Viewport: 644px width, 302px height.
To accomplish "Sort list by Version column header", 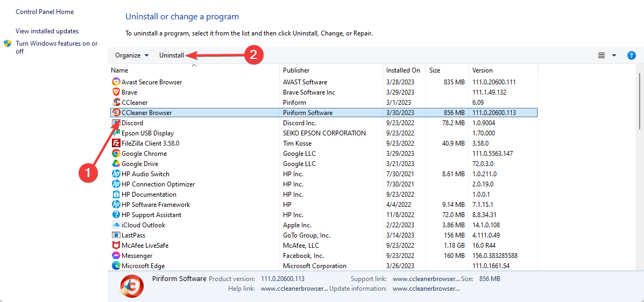I will tap(503, 70).
